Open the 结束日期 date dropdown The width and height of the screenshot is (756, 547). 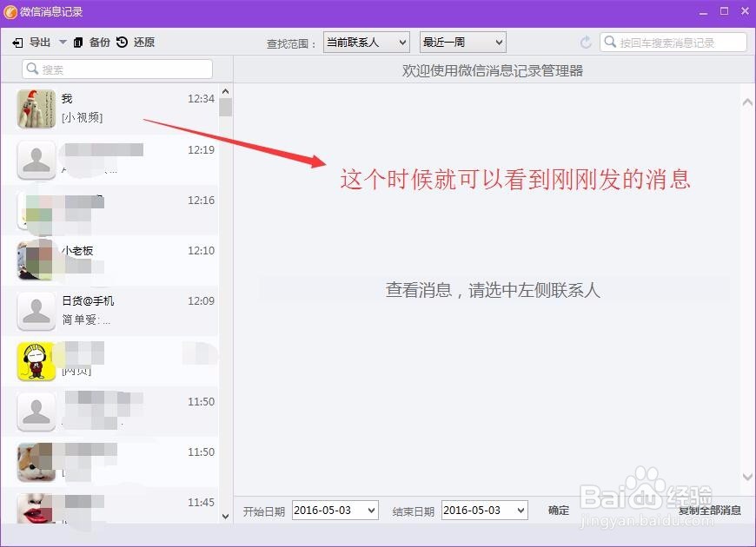485,511
